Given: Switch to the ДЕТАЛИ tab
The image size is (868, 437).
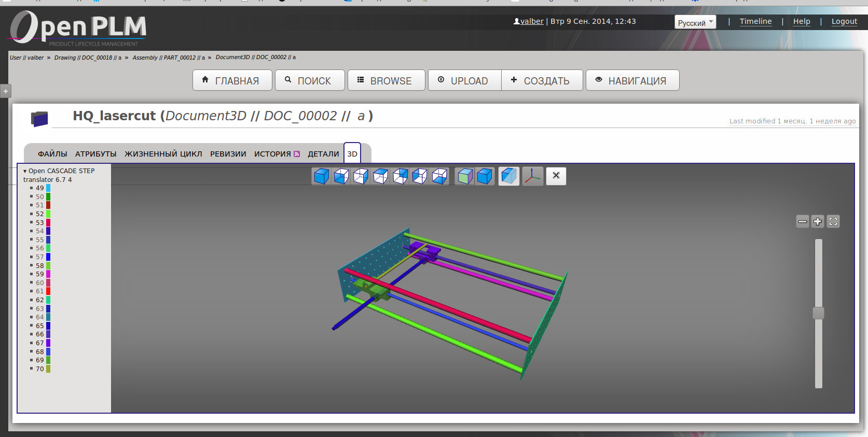Looking at the screenshot, I should point(323,154).
